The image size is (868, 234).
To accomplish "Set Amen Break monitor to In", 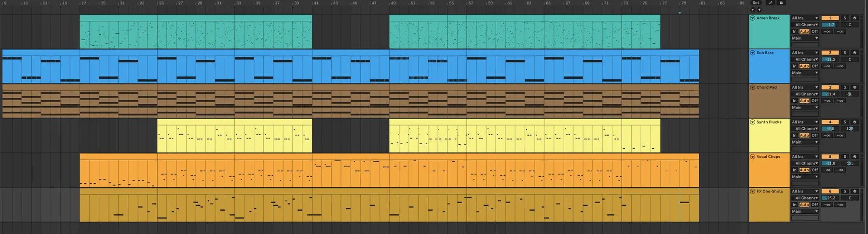I will pyautogui.click(x=795, y=31).
